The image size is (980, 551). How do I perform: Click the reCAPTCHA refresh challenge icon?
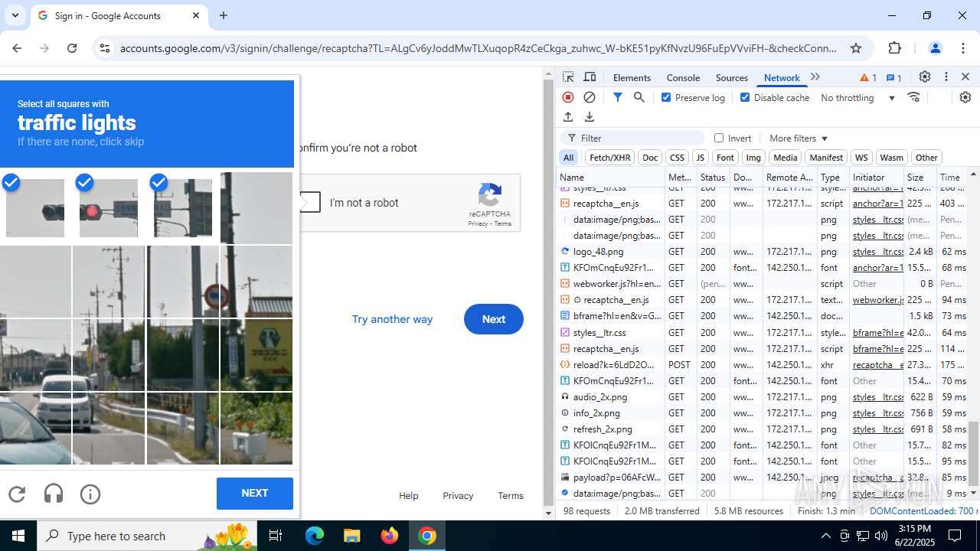tap(17, 494)
